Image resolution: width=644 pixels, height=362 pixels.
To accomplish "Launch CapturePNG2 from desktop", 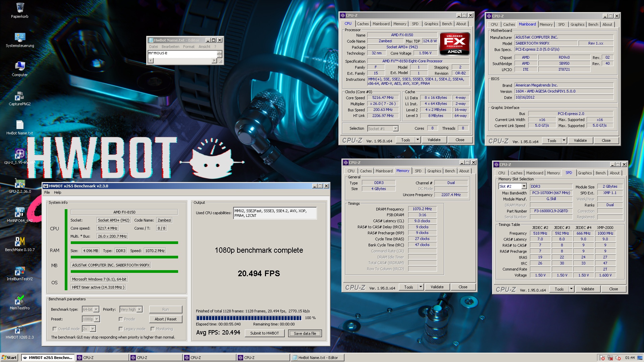I will tap(20, 96).
